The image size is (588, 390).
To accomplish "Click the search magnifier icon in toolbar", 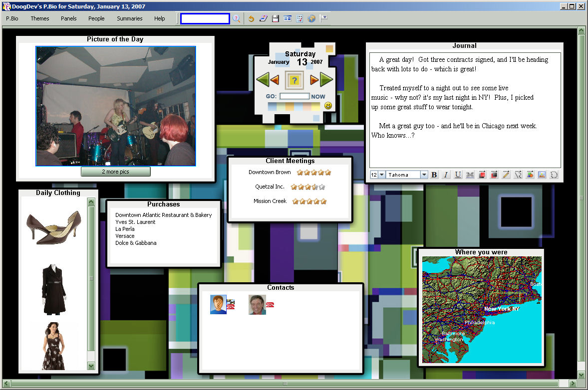I will 237,18.
